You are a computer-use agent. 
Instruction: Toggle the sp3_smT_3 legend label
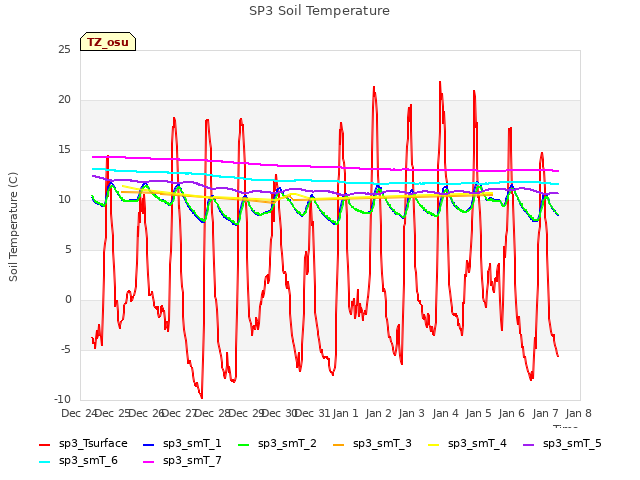pos(382,444)
